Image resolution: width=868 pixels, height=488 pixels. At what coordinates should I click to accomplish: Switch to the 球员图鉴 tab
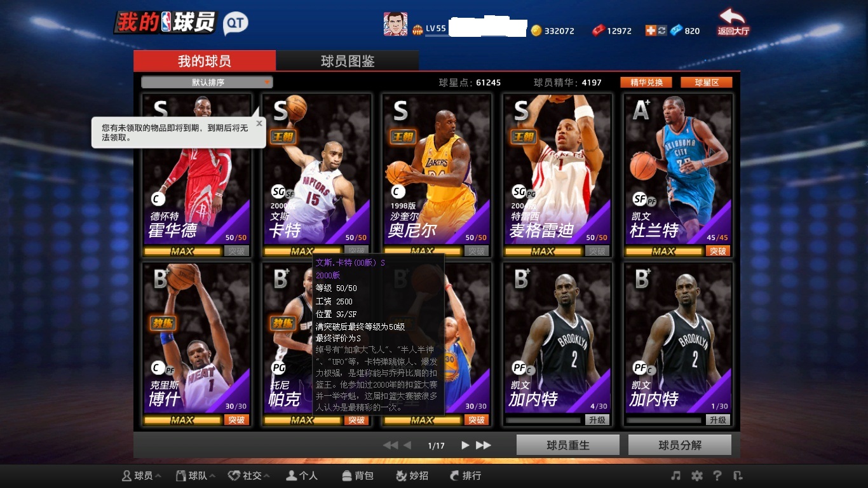click(x=348, y=61)
